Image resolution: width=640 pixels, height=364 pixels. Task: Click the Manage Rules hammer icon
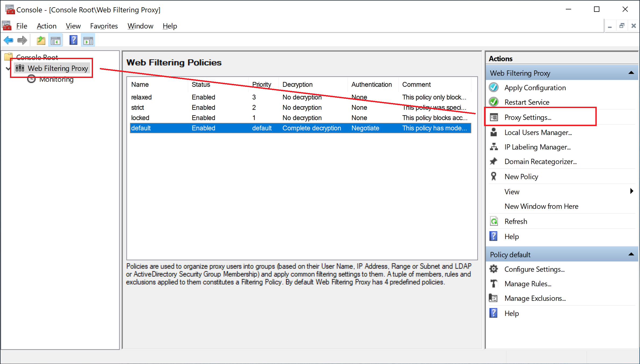point(494,284)
